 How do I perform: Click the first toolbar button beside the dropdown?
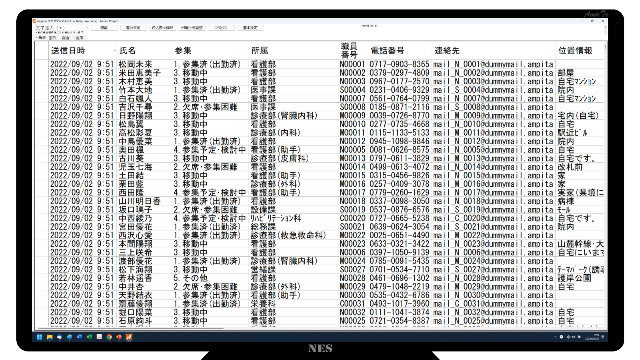104,28
